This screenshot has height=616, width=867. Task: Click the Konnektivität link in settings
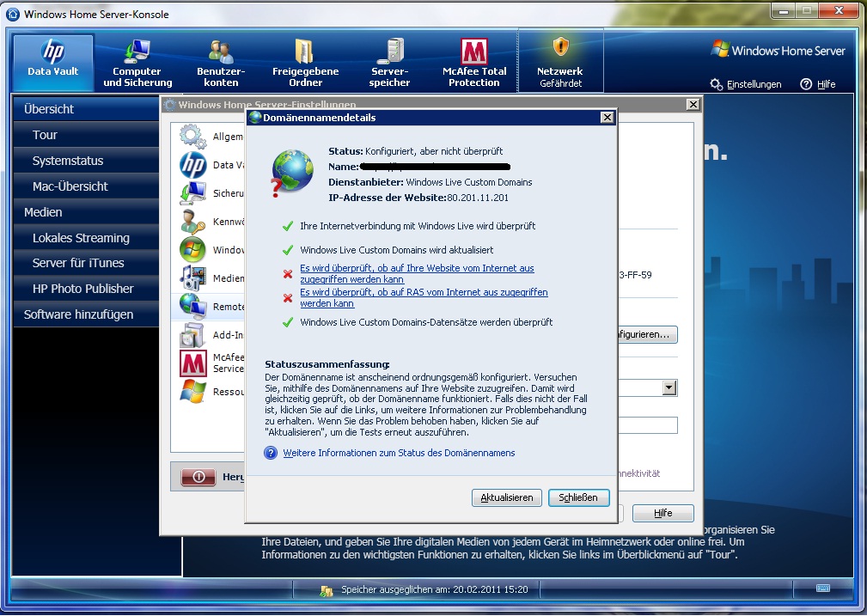pos(639,473)
